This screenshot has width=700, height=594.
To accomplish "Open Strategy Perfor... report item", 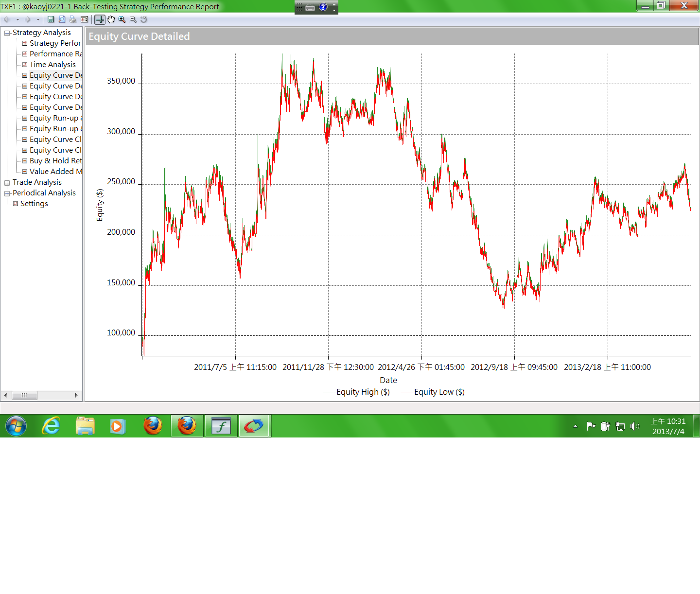I will [55, 43].
